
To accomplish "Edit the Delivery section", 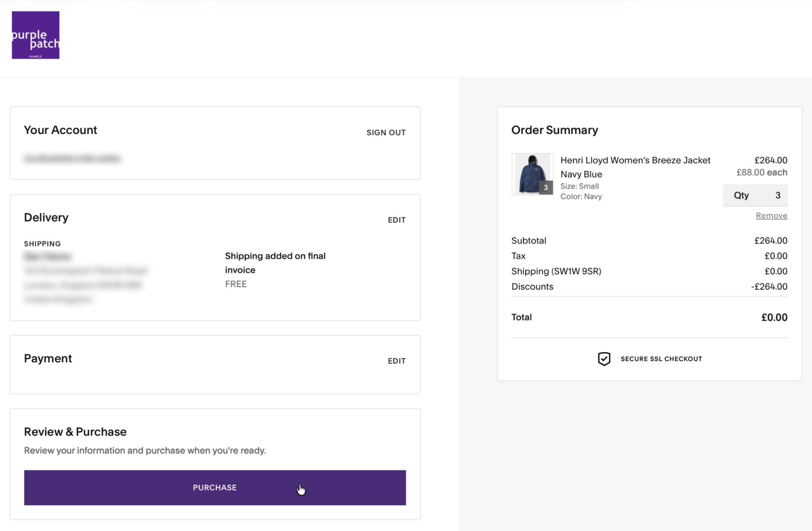I will pyautogui.click(x=397, y=220).
